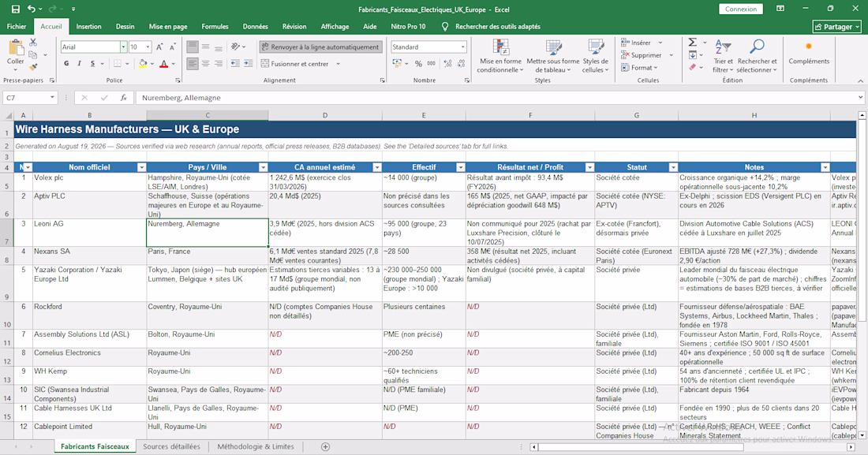Switch to the Affichage tab
The width and height of the screenshot is (868, 455).
tap(335, 27)
